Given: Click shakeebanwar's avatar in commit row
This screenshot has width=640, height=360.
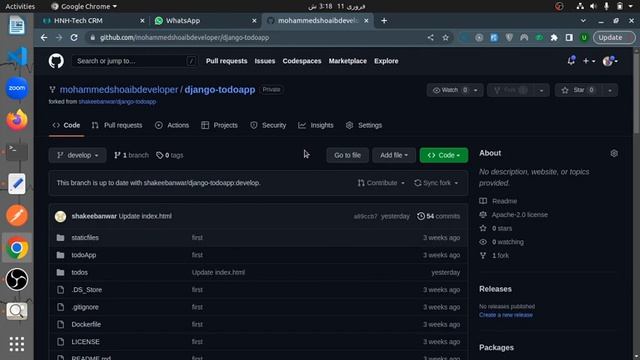Looking at the screenshot, I should tap(60, 216).
